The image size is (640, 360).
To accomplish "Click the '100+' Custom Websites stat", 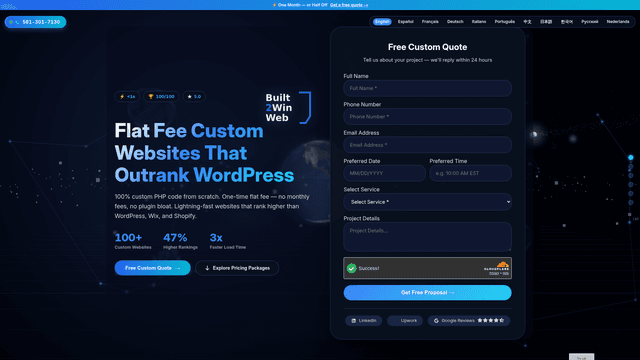I will [x=133, y=241].
